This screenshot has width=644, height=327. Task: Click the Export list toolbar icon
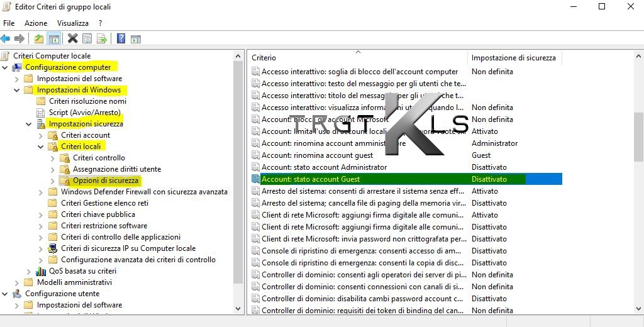101,39
